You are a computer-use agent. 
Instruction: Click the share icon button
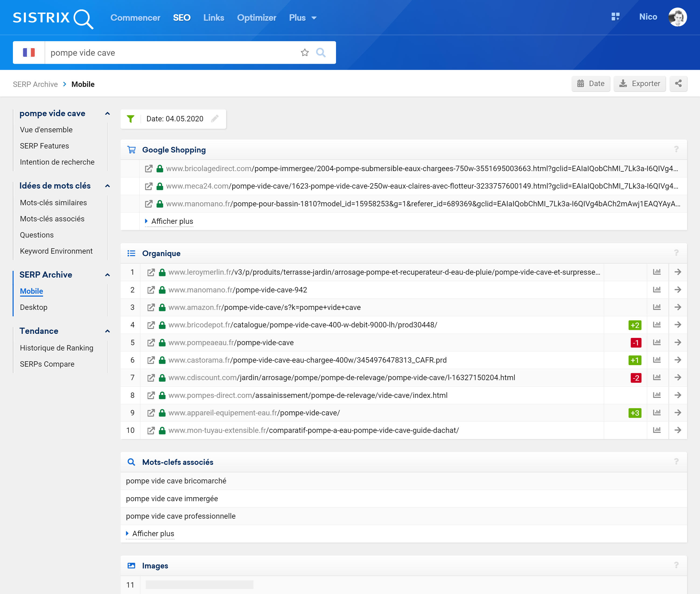coord(678,83)
